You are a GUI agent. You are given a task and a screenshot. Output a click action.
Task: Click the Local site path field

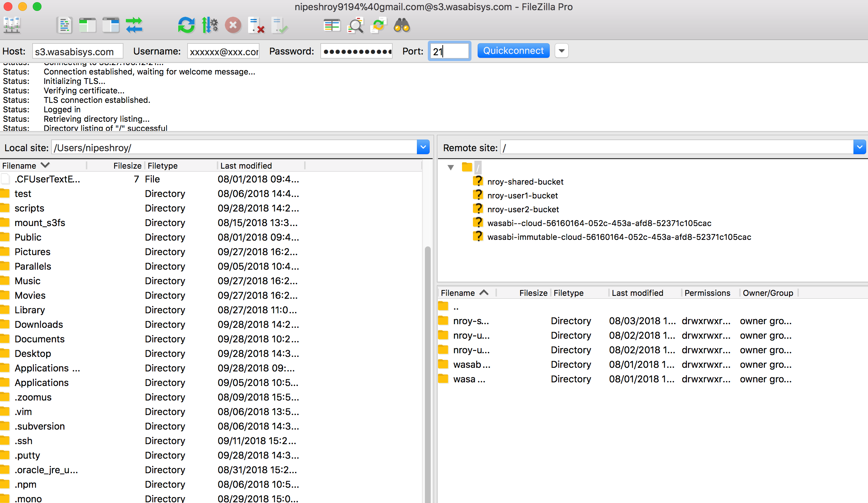coord(234,148)
